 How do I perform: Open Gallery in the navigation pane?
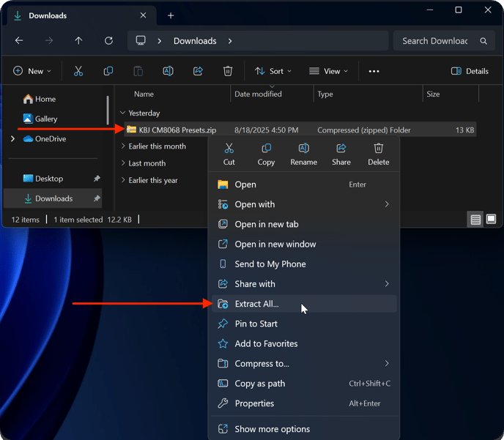pyautogui.click(x=40, y=119)
